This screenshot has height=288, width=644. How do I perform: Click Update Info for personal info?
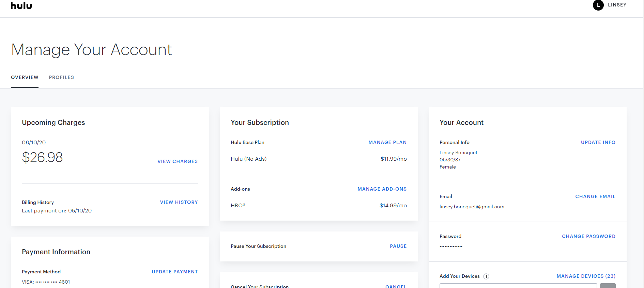598,142
